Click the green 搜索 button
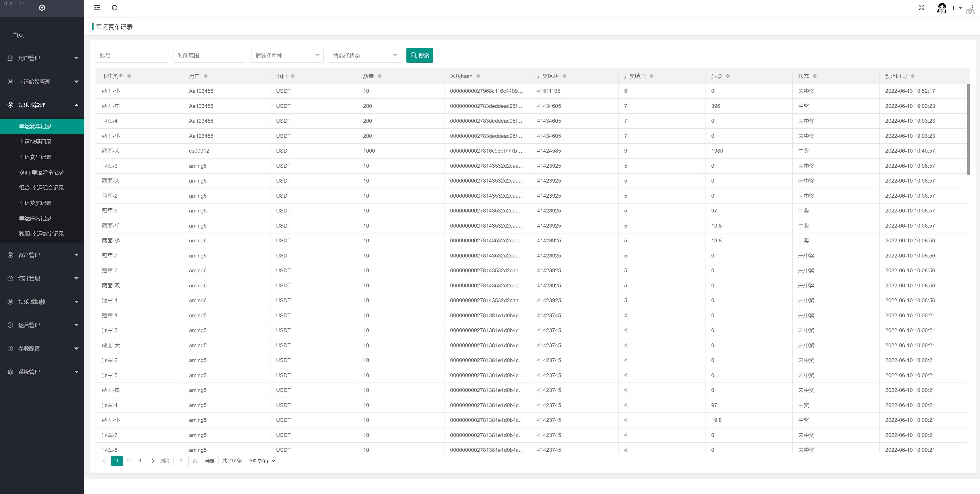This screenshot has height=494, width=980. pyautogui.click(x=419, y=55)
